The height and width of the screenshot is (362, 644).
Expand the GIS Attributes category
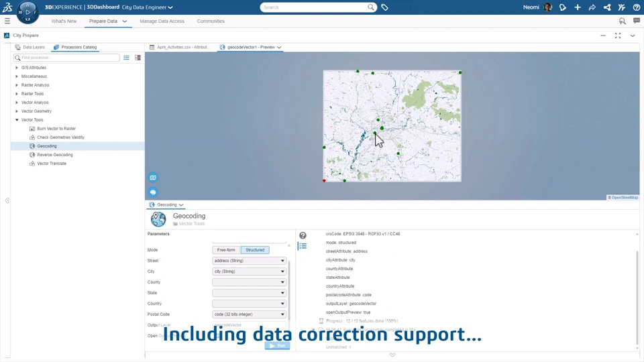click(x=17, y=68)
